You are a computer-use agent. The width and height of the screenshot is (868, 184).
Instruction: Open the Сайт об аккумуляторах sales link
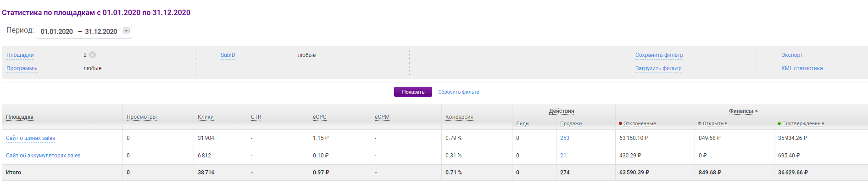43,156
